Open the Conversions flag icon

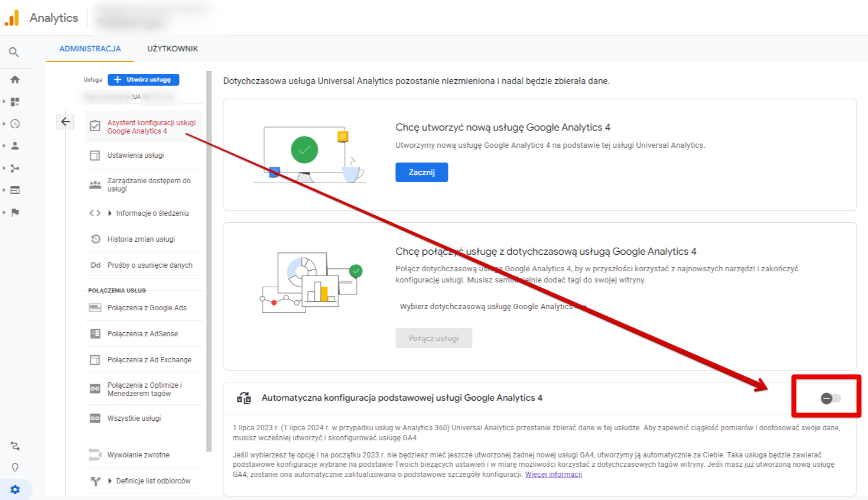(15, 212)
